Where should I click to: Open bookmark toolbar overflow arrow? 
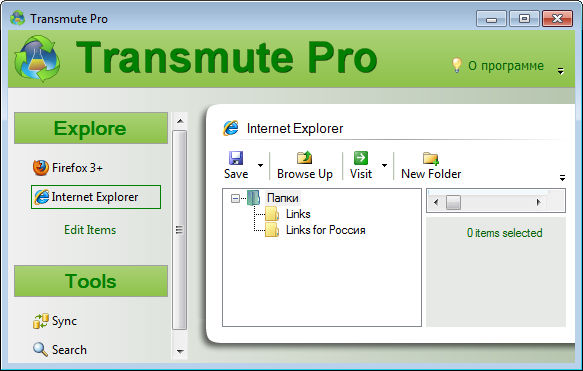[x=562, y=178]
